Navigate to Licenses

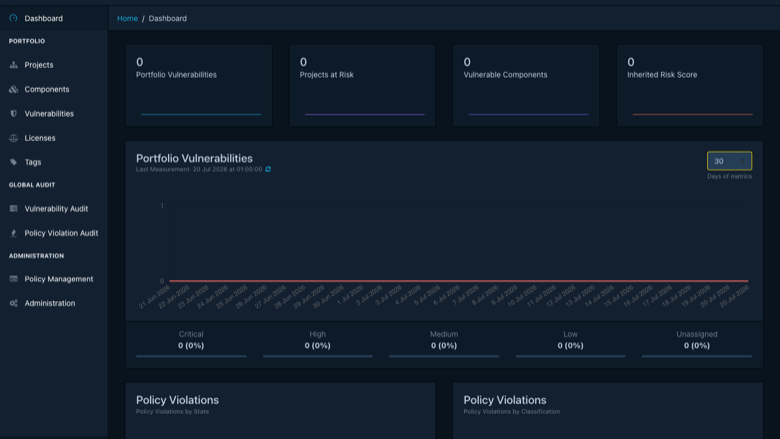(54, 138)
